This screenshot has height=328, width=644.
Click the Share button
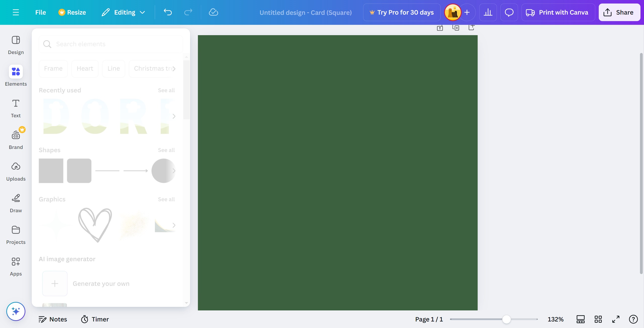619,12
